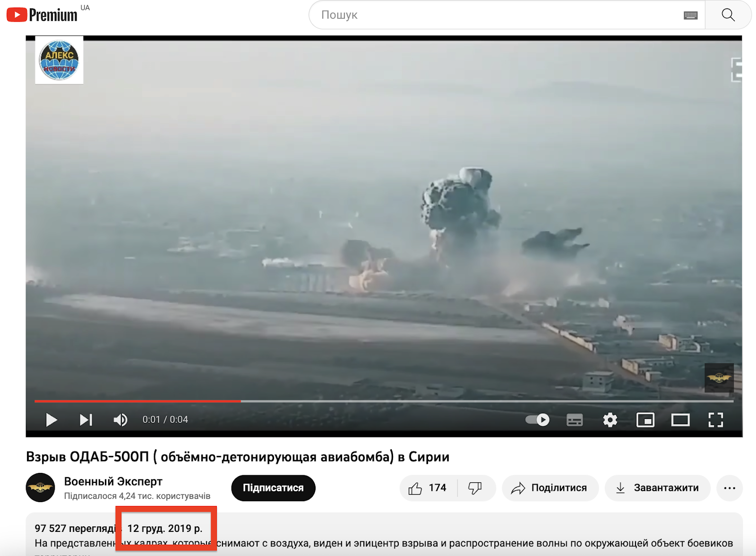Turn on subtitles with the captions icon

(x=575, y=419)
